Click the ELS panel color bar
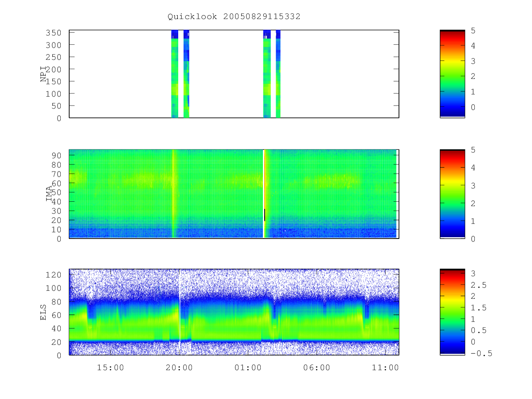 (x=452, y=312)
